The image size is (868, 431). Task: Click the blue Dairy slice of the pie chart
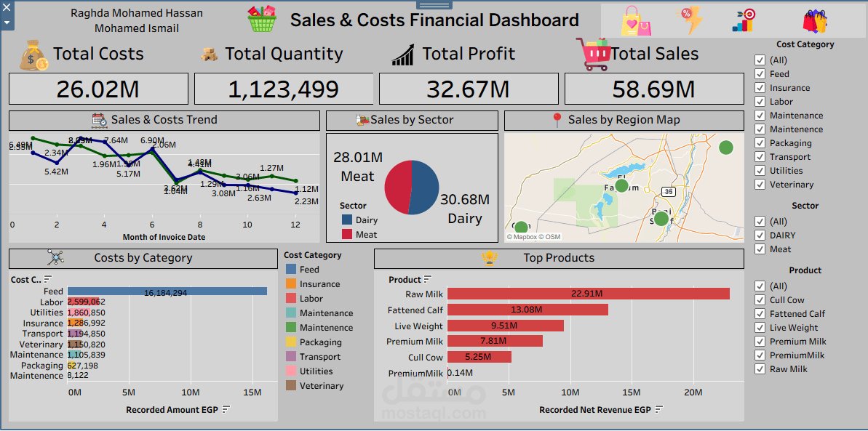(x=425, y=187)
